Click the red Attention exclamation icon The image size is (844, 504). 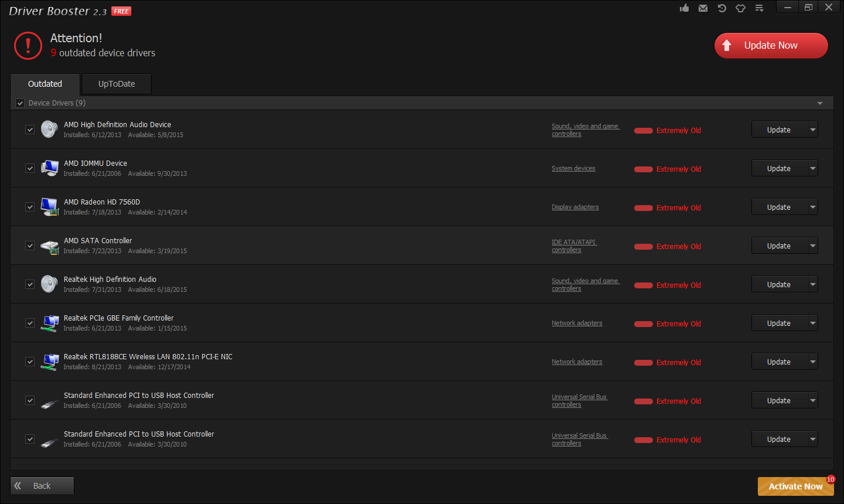point(28,46)
